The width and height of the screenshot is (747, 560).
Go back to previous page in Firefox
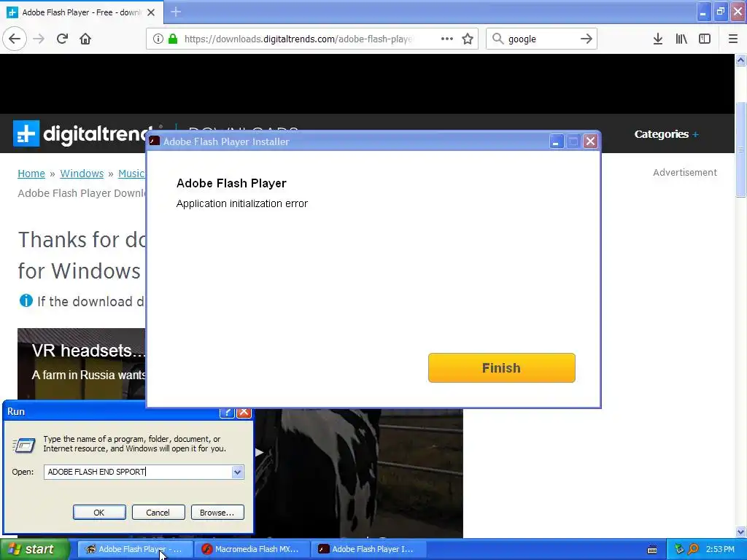15,39
